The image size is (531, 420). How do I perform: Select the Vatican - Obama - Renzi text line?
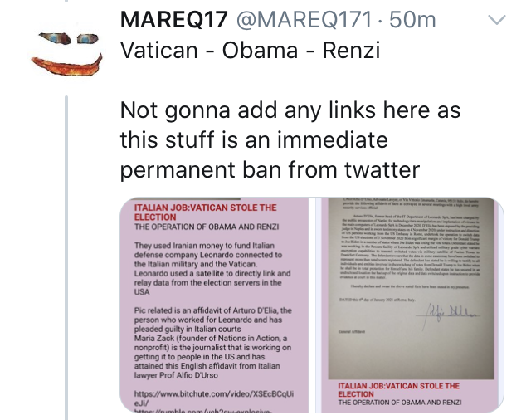coord(251,51)
